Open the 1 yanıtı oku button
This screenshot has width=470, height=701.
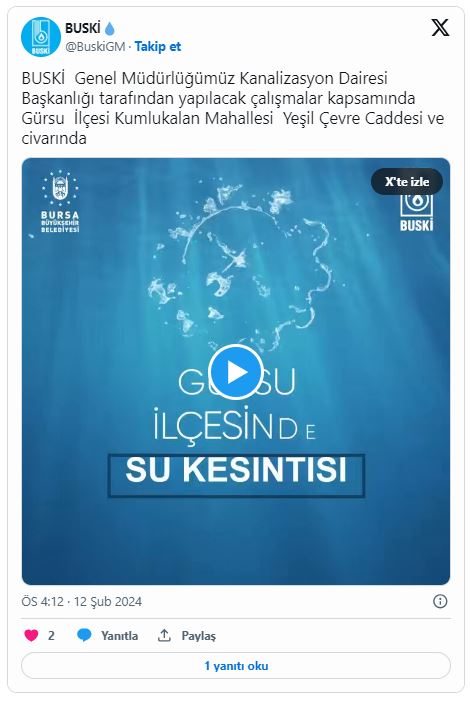(x=236, y=666)
